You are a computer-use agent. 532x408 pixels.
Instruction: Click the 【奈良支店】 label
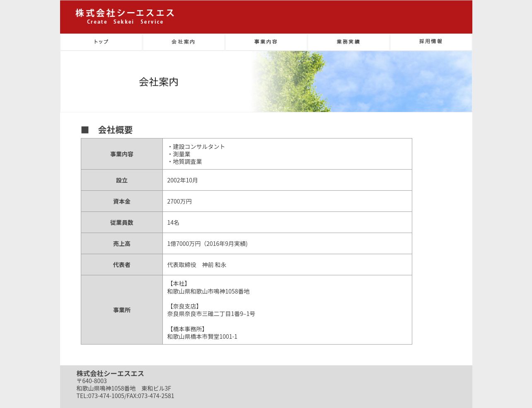coord(184,306)
